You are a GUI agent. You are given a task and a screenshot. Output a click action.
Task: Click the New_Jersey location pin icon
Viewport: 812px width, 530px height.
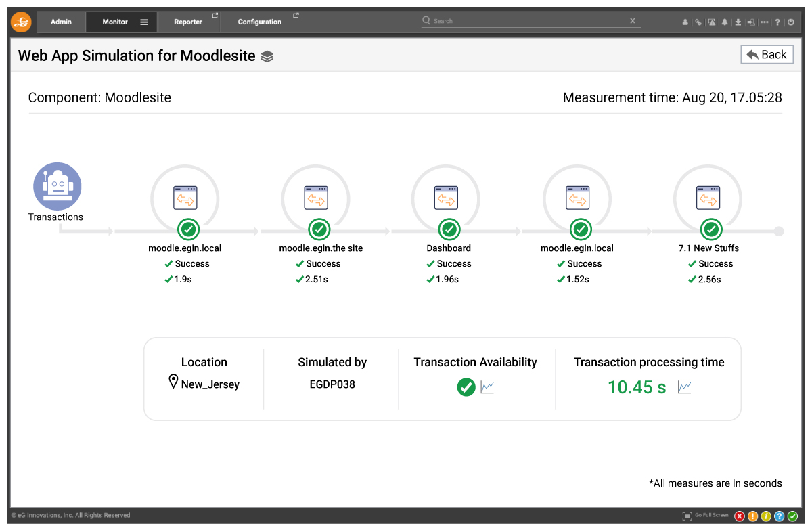tap(173, 382)
